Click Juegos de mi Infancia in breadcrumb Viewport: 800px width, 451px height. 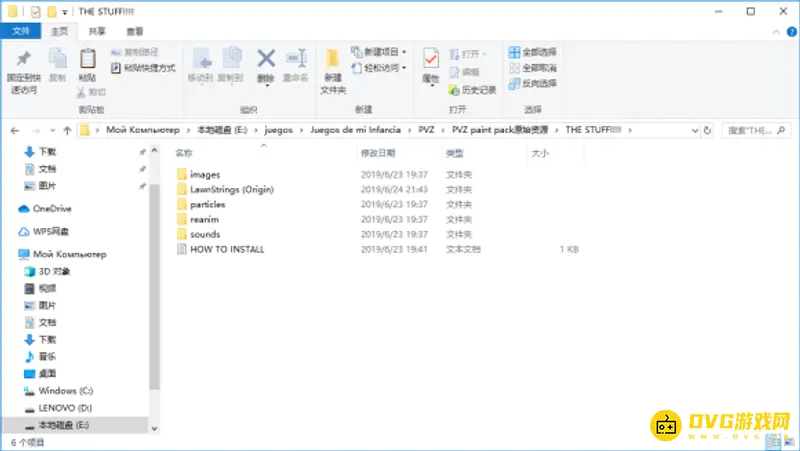356,130
